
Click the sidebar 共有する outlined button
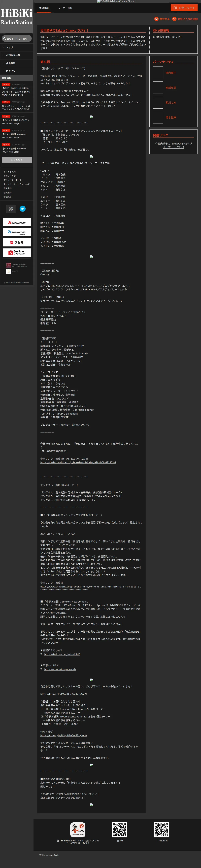pyautogui.click(x=11, y=209)
